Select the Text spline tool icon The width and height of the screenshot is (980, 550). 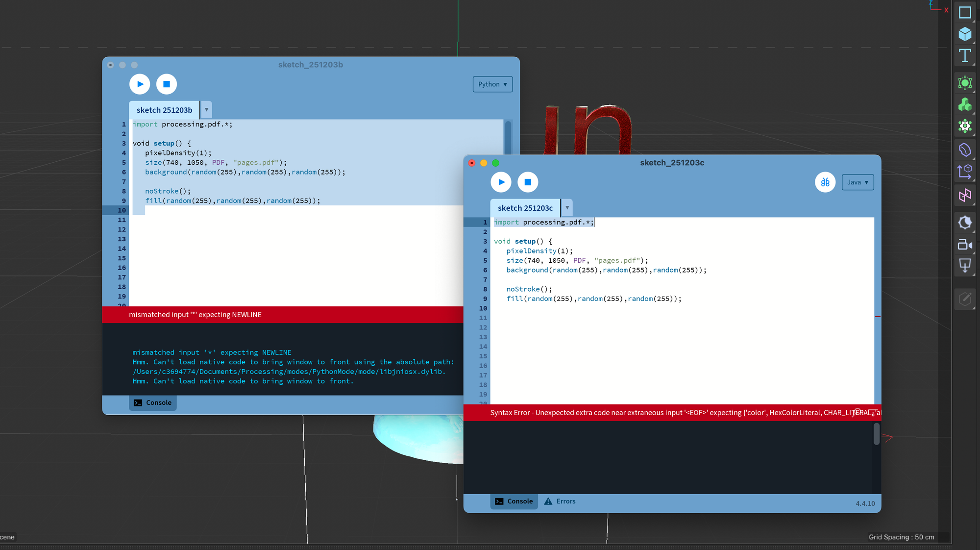point(965,56)
